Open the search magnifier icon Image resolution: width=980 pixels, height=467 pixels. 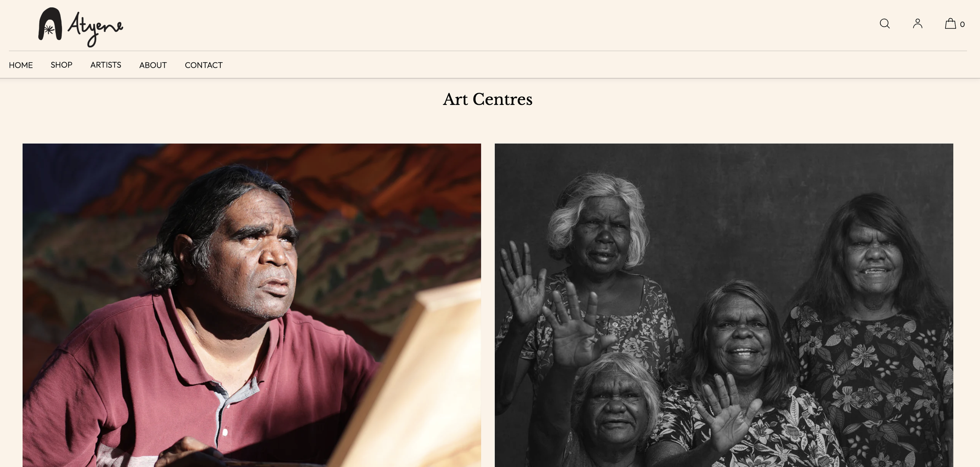point(885,24)
